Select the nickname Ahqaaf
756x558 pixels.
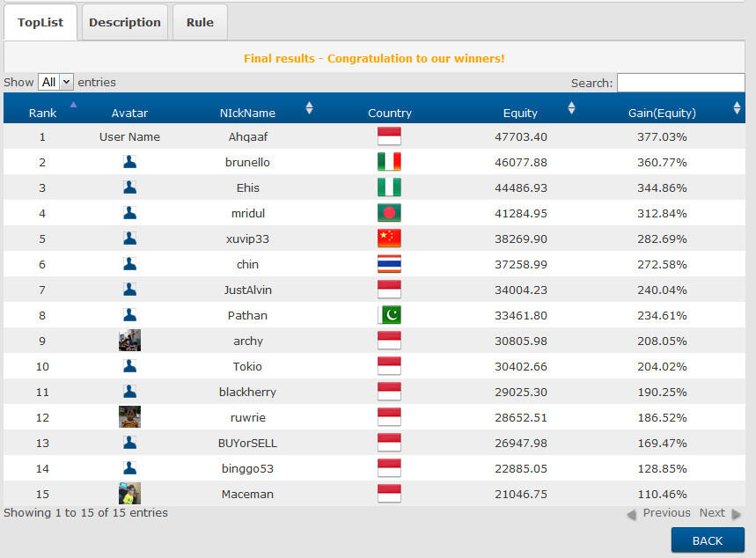point(248,137)
